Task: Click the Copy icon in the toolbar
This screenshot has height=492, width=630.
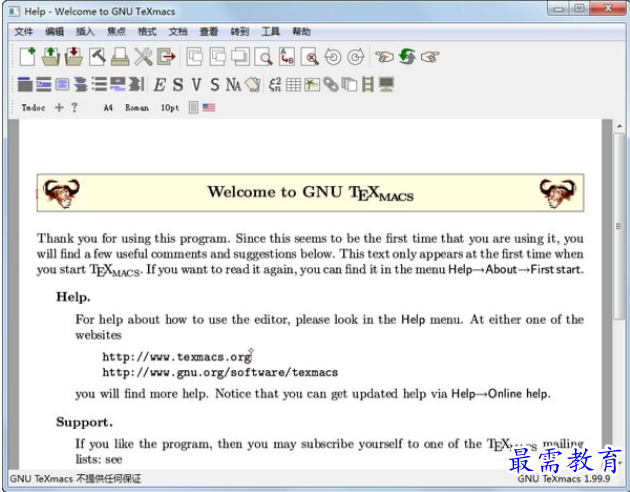Action: (x=218, y=57)
